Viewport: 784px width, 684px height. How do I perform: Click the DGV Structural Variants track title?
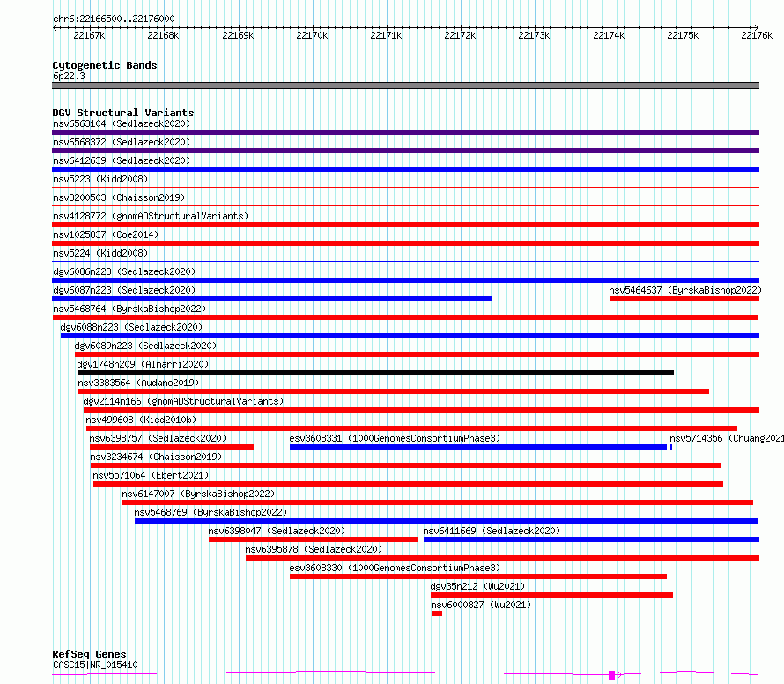[123, 113]
